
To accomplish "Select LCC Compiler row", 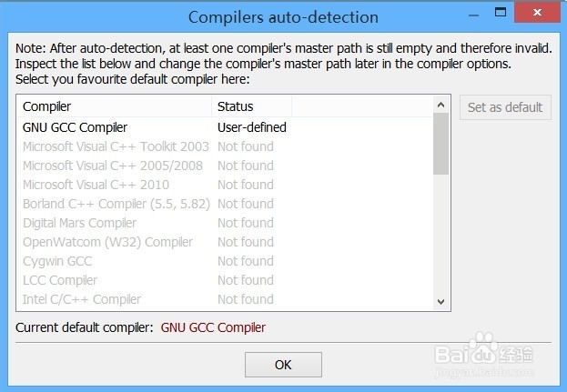I will [x=225, y=280].
